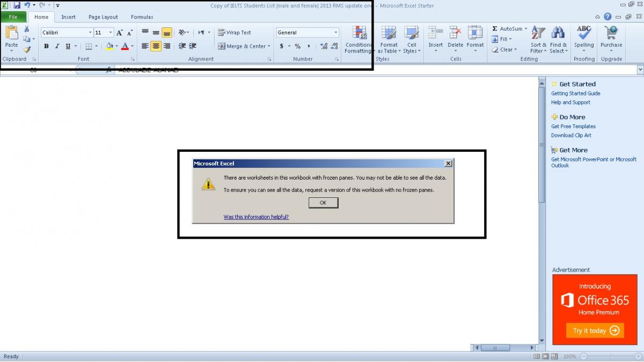Image resolution: width=644 pixels, height=362 pixels.
Task: Click the Copy icon
Action: tap(27, 39)
